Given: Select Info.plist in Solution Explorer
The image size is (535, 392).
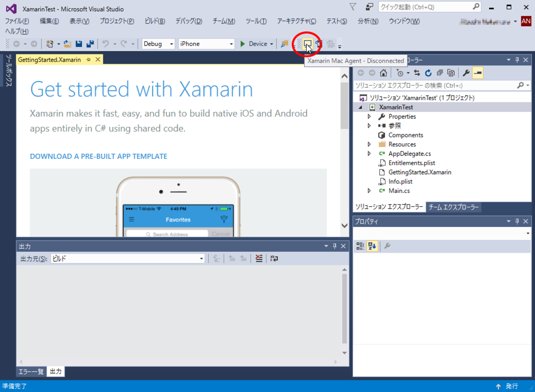Looking at the screenshot, I should pos(400,181).
